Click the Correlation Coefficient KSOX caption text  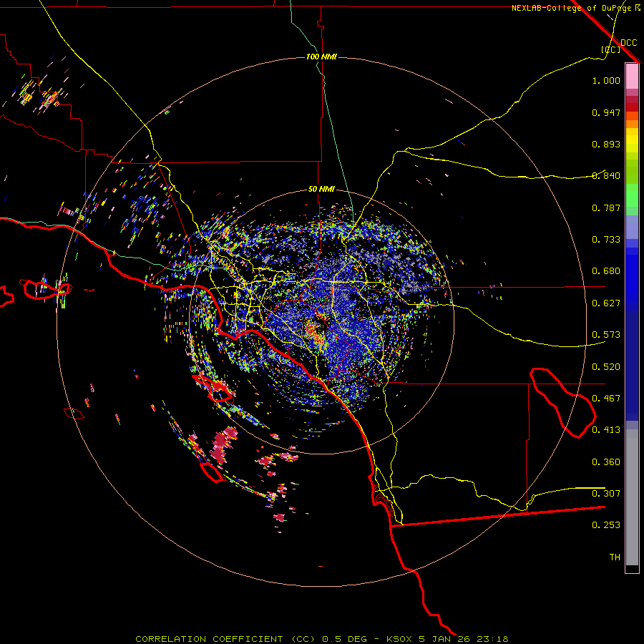pos(321,639)
